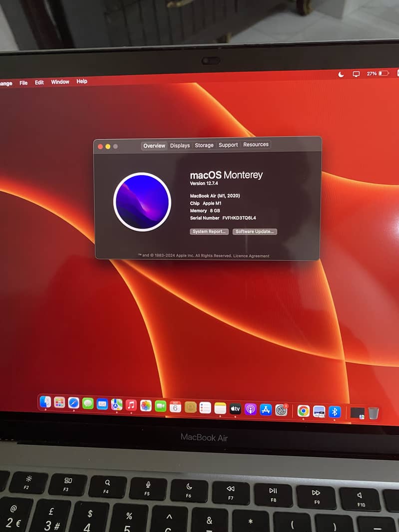Click the 'Apple M1' chip value

[212, 203]
